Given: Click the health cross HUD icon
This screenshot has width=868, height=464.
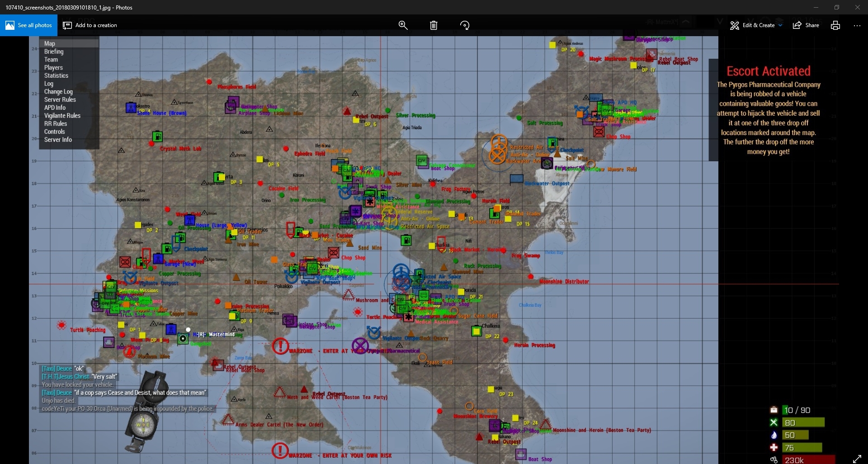Looking at the screenshot, I should tap(774, 447).
